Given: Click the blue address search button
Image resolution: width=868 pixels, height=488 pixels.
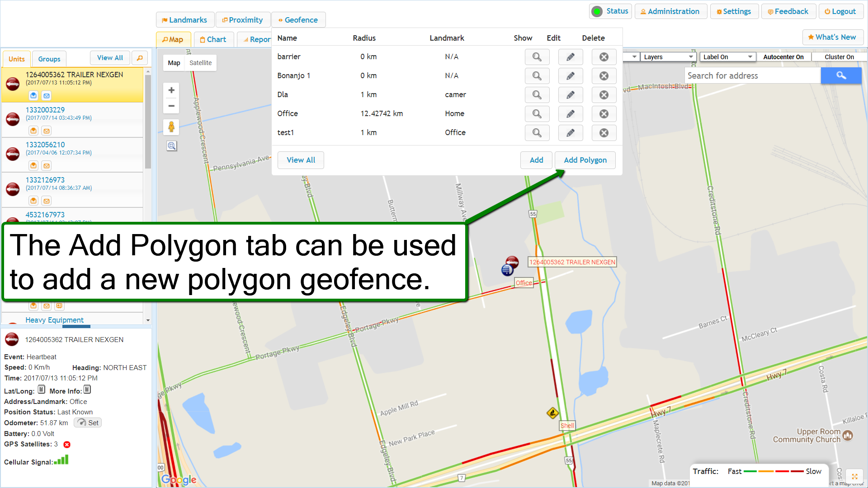Looking at the screenshot, I should (840, 75).
